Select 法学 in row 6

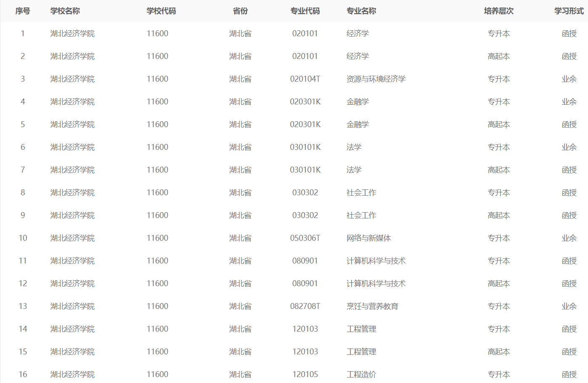pyautogui.click(x=354, y=147)
